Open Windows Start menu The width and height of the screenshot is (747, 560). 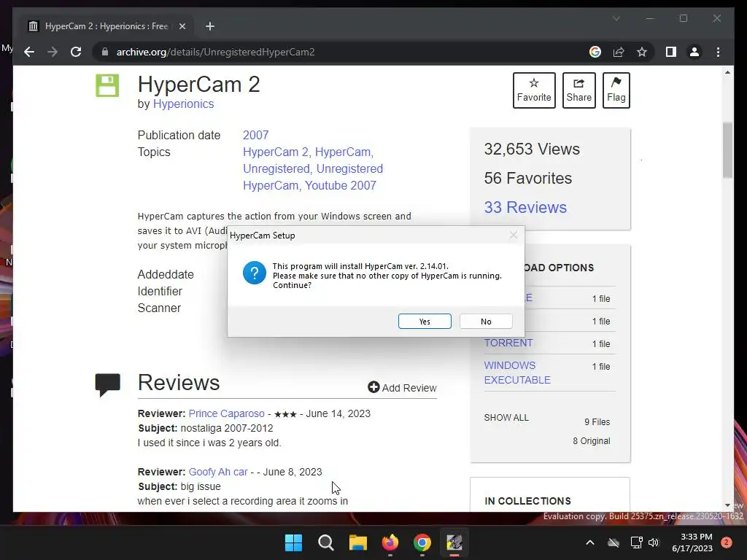pyautogui.click(x=293, y=542)
